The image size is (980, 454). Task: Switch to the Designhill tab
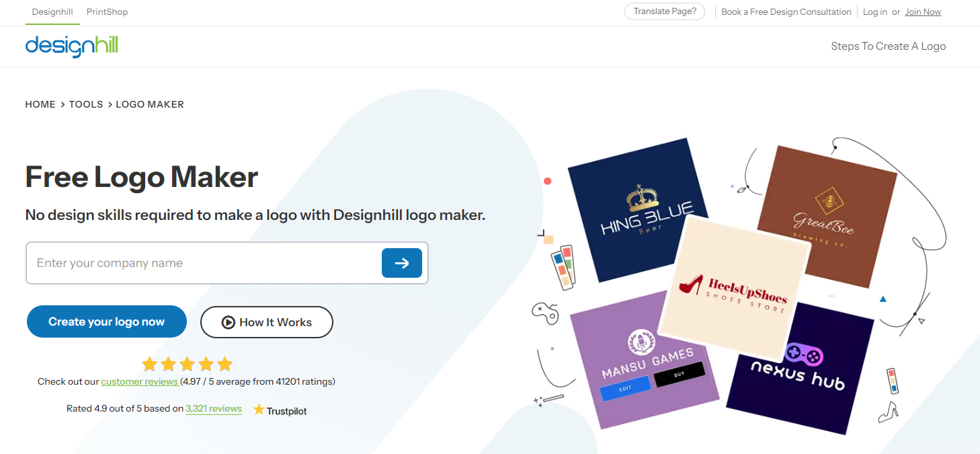[x=52, y=12]
